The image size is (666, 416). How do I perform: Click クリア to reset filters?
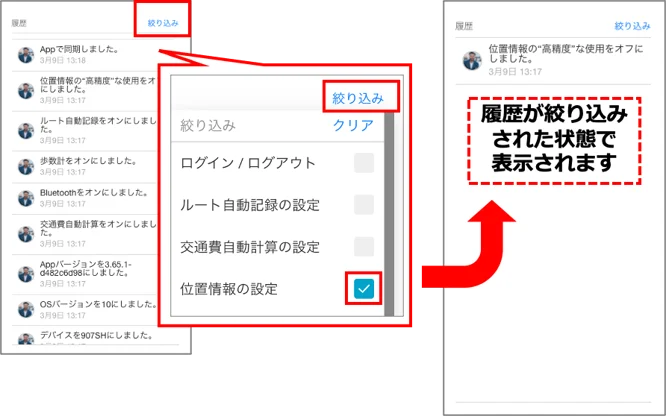point(353,125)
